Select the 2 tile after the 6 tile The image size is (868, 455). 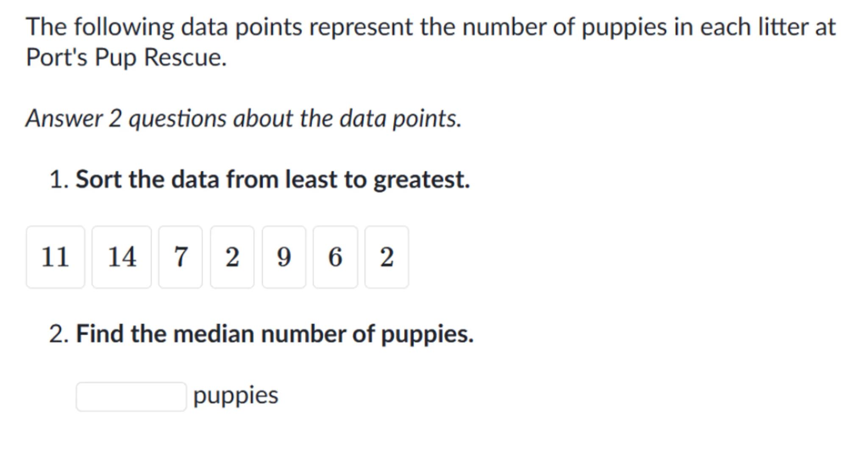tap(387, 257)
